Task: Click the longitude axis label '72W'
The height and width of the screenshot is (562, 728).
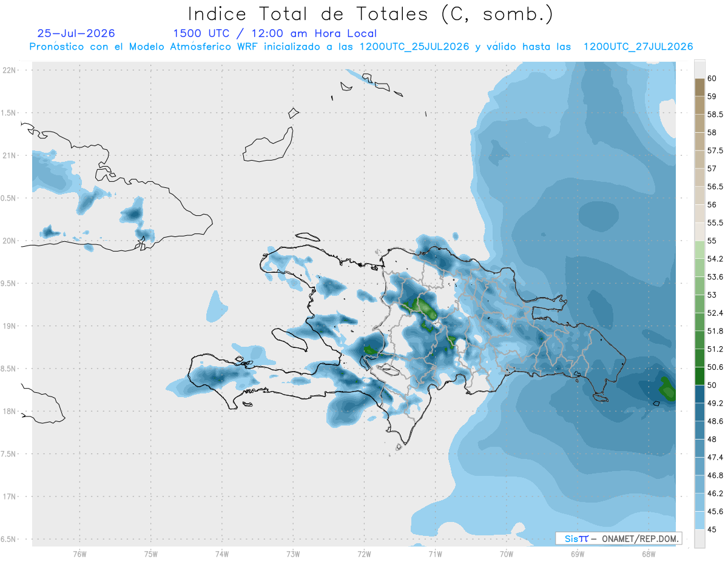Action: tap(364, 555)
